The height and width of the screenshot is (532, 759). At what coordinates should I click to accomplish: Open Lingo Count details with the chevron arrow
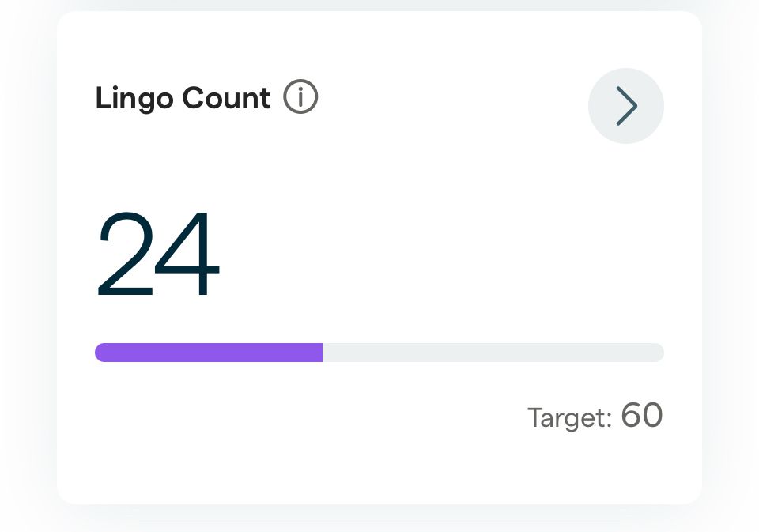[626, 106]
